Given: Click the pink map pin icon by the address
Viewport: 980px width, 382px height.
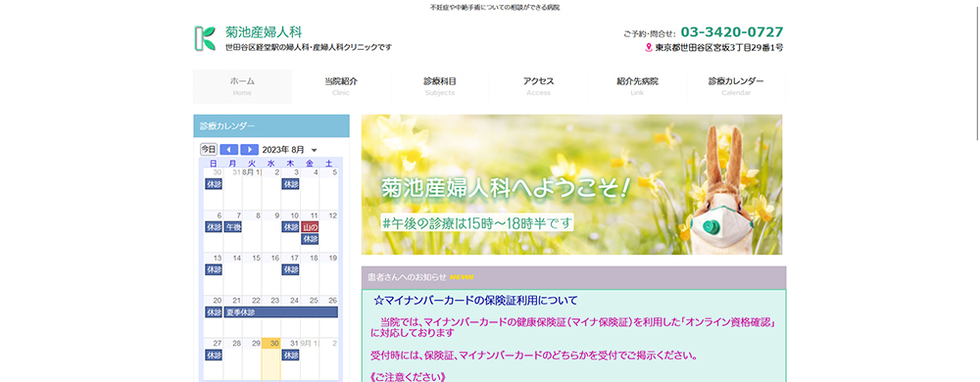Looking at the screenshot, I should [x=649, y=47].
